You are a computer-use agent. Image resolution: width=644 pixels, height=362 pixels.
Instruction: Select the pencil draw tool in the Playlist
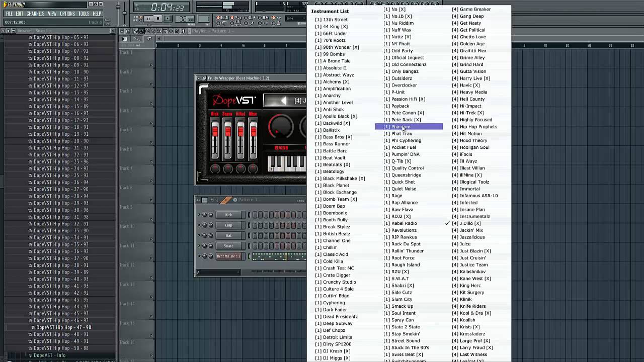(x=136, y=31)
